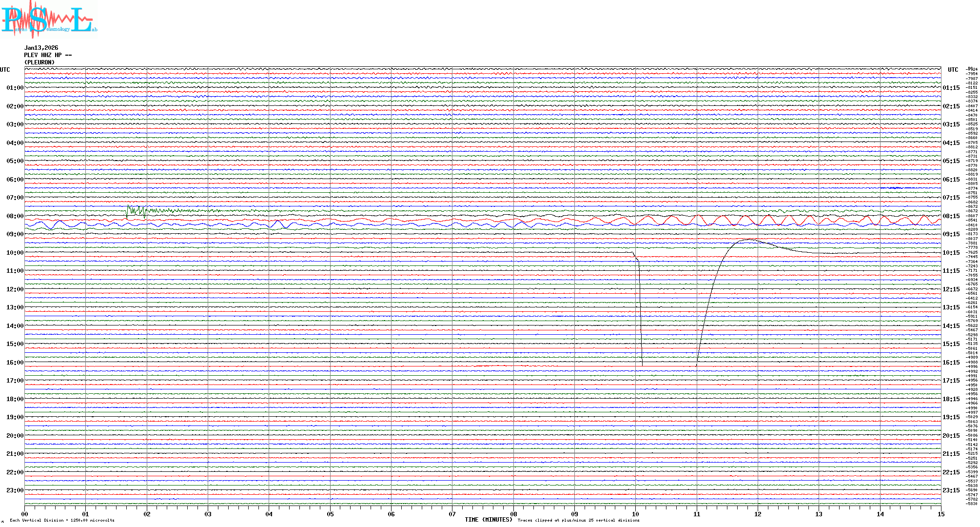
Task: Click the UTC label at top right
Action: point(953,70)
